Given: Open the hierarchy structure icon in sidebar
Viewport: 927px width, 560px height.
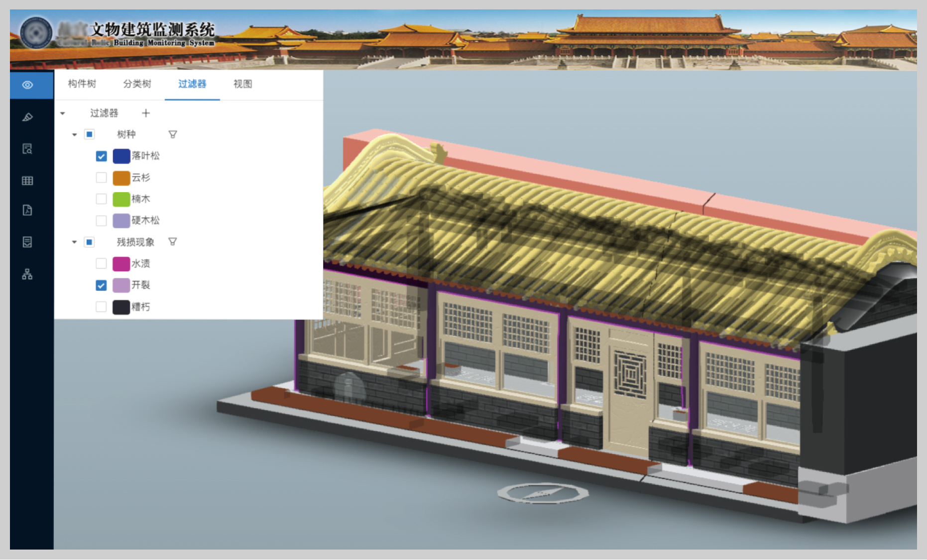Looking at the screenshot, I should [x=28, y=274].
